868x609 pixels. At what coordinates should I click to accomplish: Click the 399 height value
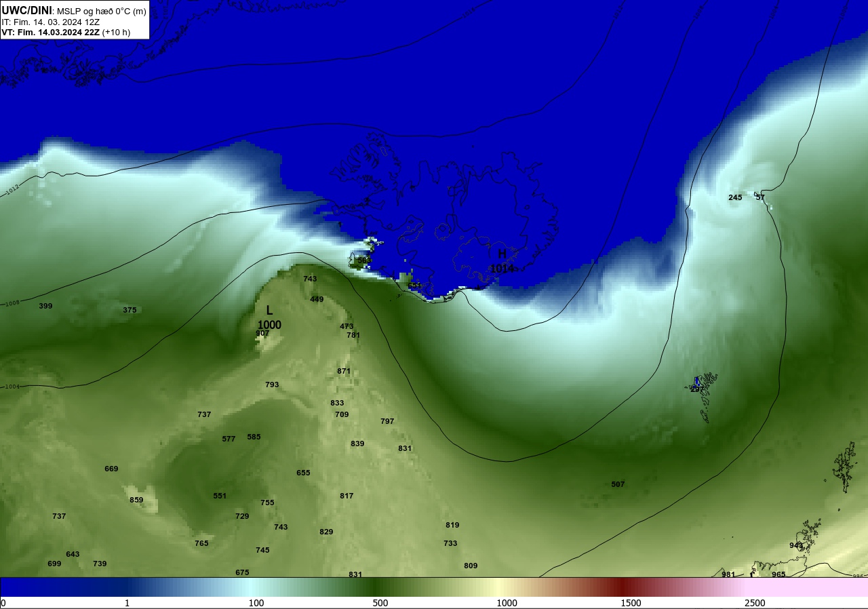click(45, 306)
